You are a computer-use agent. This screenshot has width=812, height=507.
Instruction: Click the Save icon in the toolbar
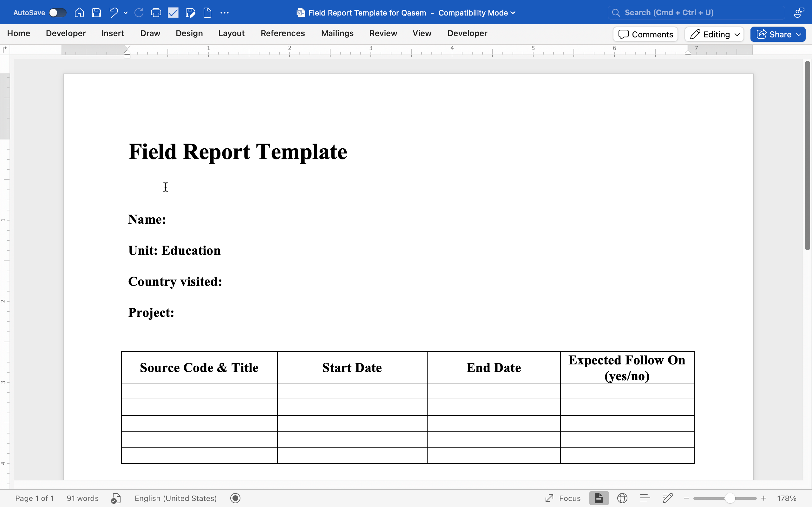pyautogui.click(x=96, y=13)
